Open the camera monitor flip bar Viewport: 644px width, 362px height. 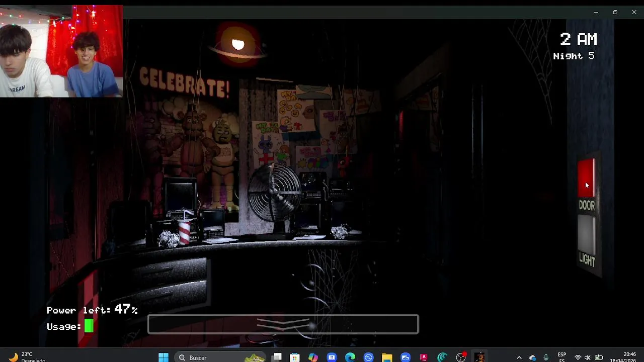tap(283, 324)
